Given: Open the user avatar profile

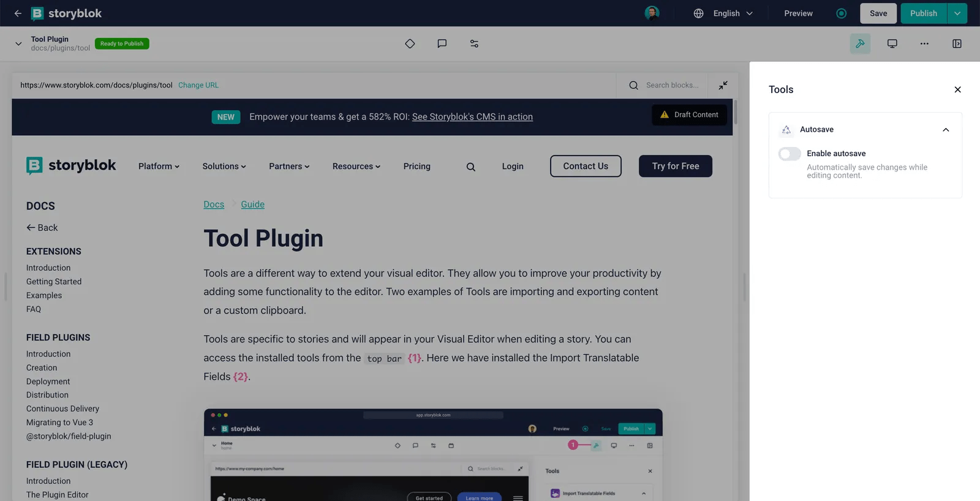Looking at the screenshot, I should (x=652, y=13).
